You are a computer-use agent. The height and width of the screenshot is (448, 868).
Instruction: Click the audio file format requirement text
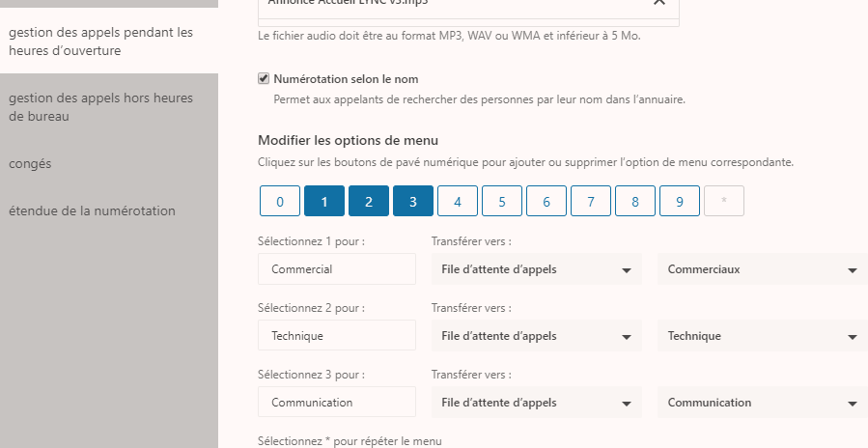point(449,36)
